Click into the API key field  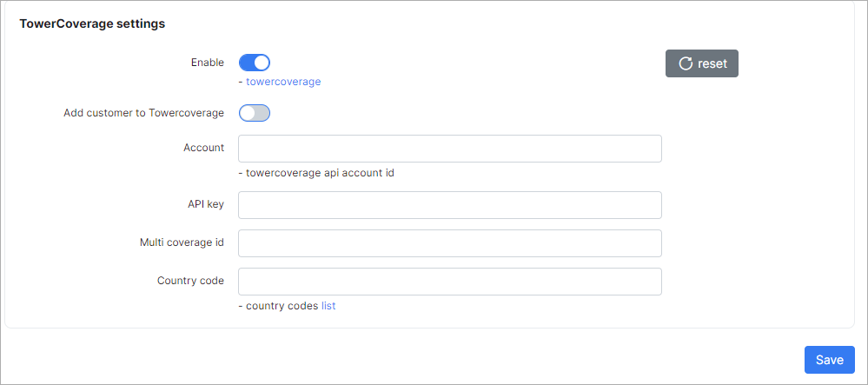tap(449, 205)
